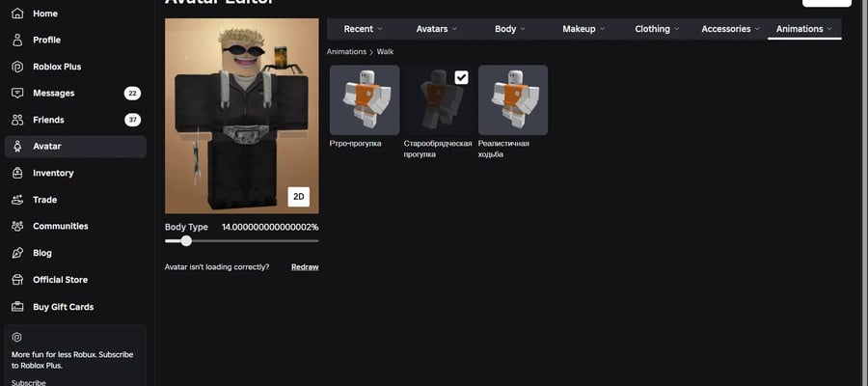The width and height of the screenshot is (868, 386).
Task: Click the Реалистичная ходьба item name
Action: 503,149
